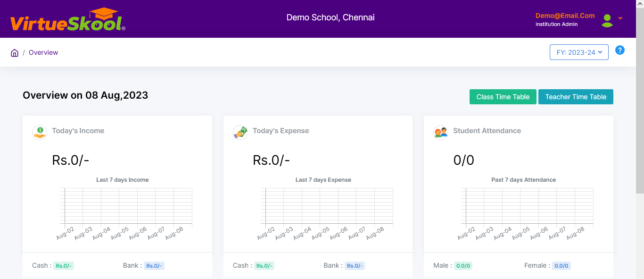Image resolution: width=644 pixels, height=279 pixels.
Task: Click the Today's Income card title
Action: pyautogui.click(x=78, y=131)
